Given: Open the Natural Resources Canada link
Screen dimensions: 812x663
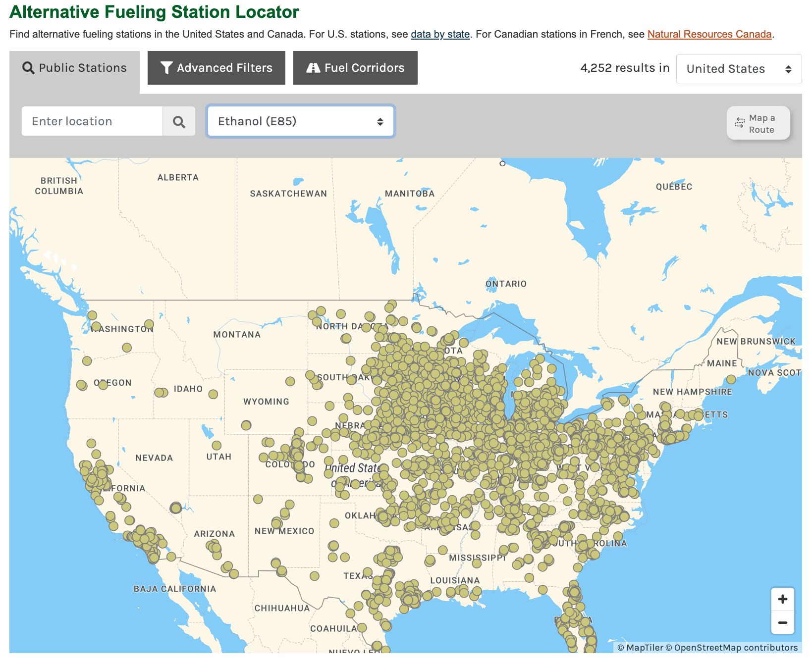Looking at the screenshot, I should [x=709, y=34].
